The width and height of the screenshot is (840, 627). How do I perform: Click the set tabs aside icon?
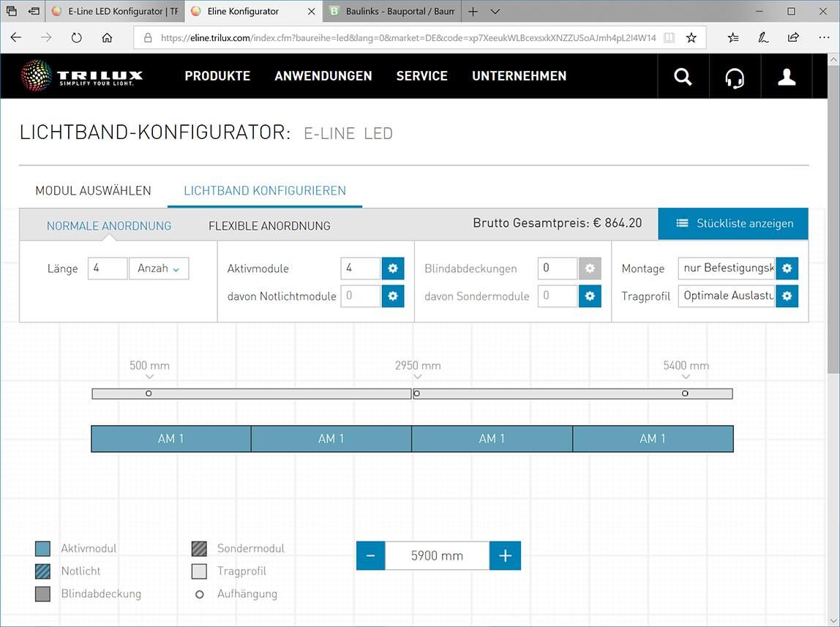[x=34, y=11]
